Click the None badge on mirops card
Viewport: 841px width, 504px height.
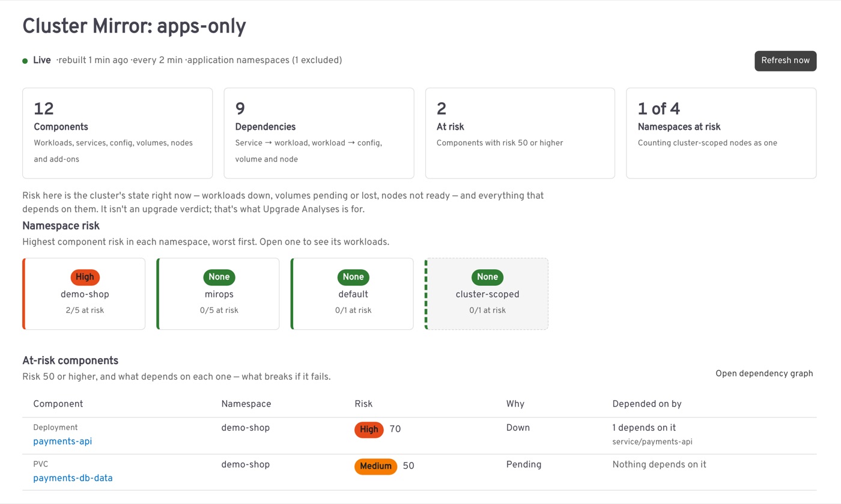[x=219, y=277]
